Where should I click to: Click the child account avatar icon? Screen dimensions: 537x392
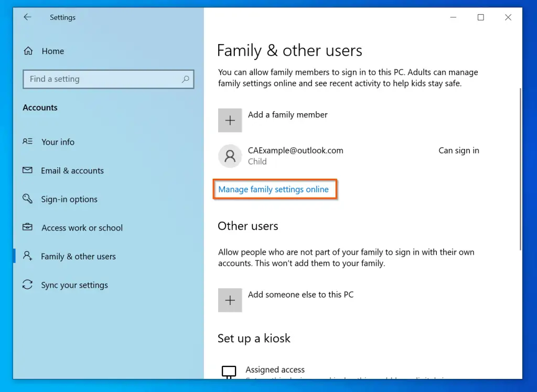(x=230, y=156)
